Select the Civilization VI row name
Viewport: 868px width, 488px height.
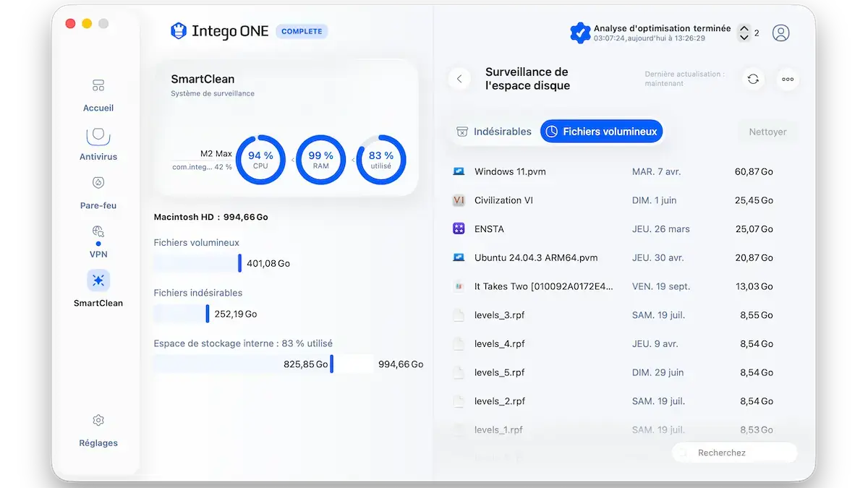[x=503, y=200]
